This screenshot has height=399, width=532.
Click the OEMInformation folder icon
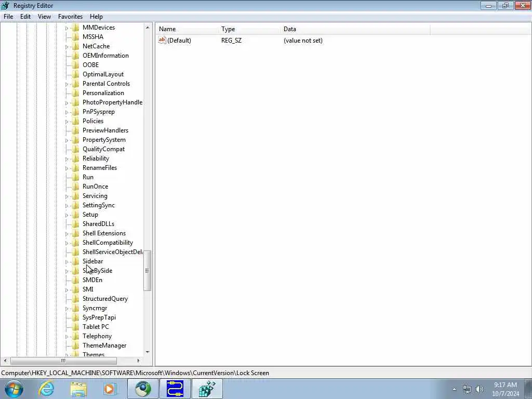[x=75, y=55]
